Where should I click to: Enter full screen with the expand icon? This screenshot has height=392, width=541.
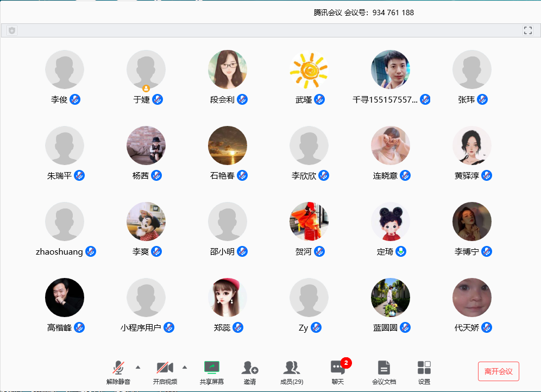pos(527,30)
